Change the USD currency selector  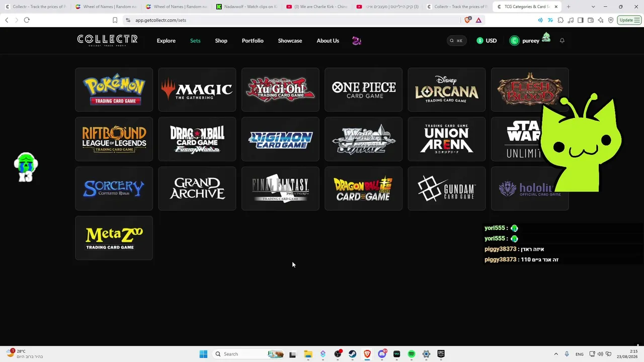(x=487, y=41)
